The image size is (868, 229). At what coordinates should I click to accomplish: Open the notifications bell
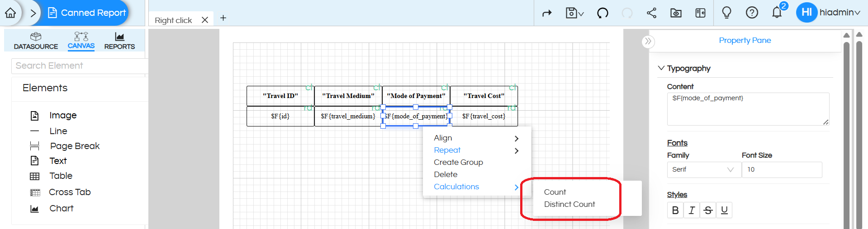[x=777, y=13]
